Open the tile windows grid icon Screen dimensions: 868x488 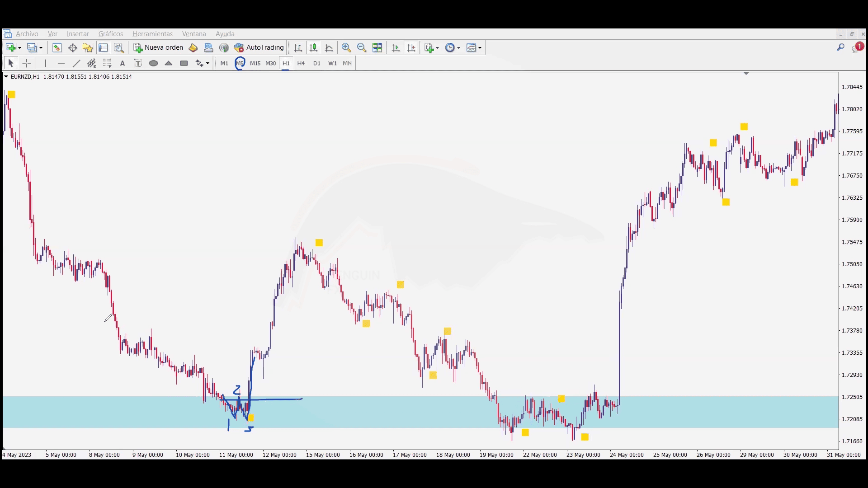tap(377, 47)
